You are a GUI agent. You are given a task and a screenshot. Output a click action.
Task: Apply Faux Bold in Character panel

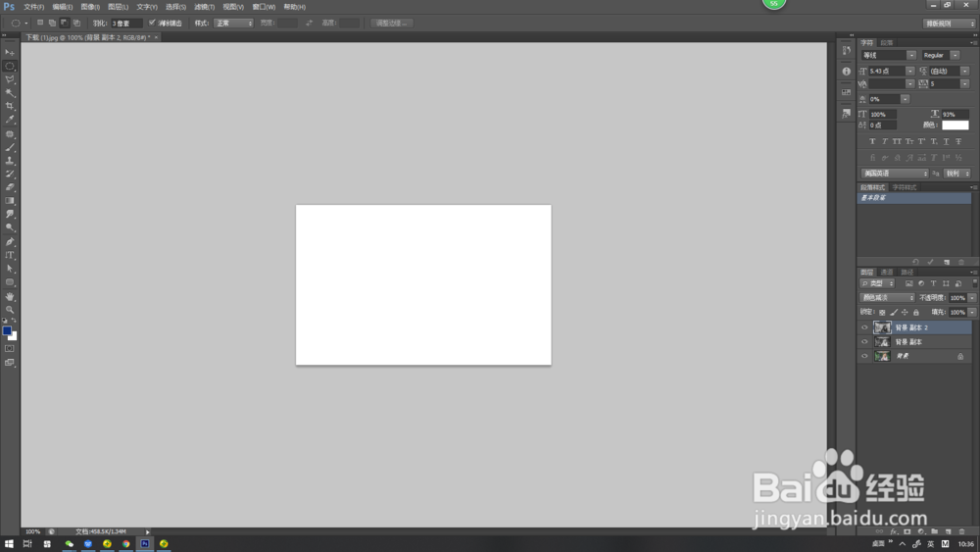872,141
